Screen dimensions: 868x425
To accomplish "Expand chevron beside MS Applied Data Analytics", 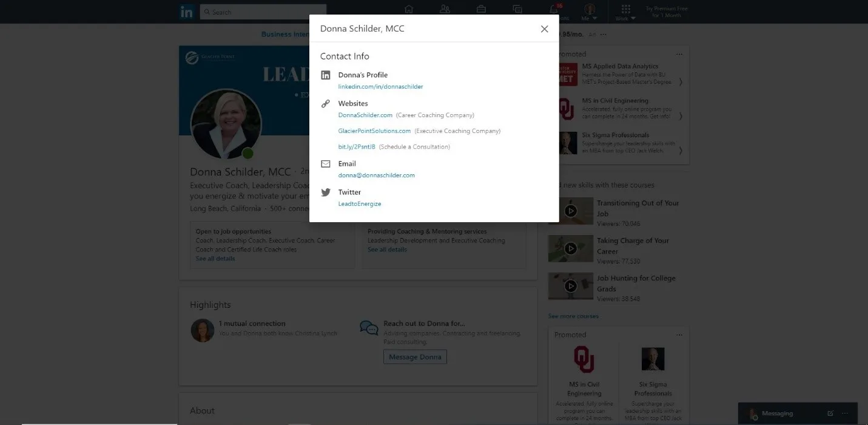I will click(681, 81).
